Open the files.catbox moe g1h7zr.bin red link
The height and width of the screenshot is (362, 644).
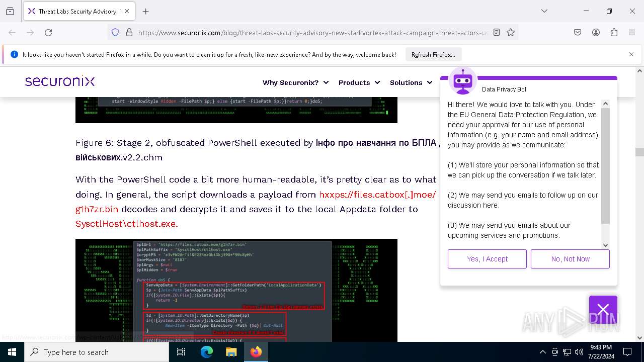pyautogui.click(x=256, y=202)
